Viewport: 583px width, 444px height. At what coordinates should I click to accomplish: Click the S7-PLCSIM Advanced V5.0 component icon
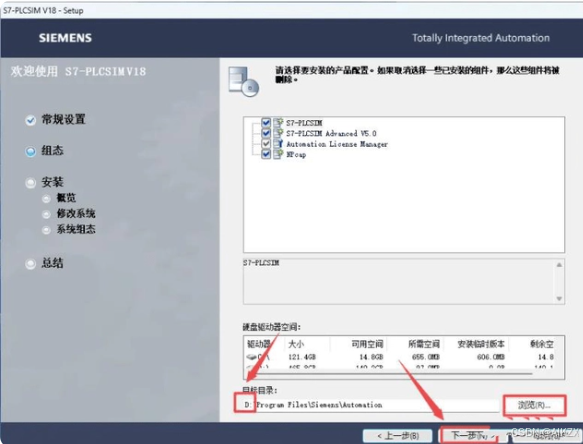click(278, 133)
